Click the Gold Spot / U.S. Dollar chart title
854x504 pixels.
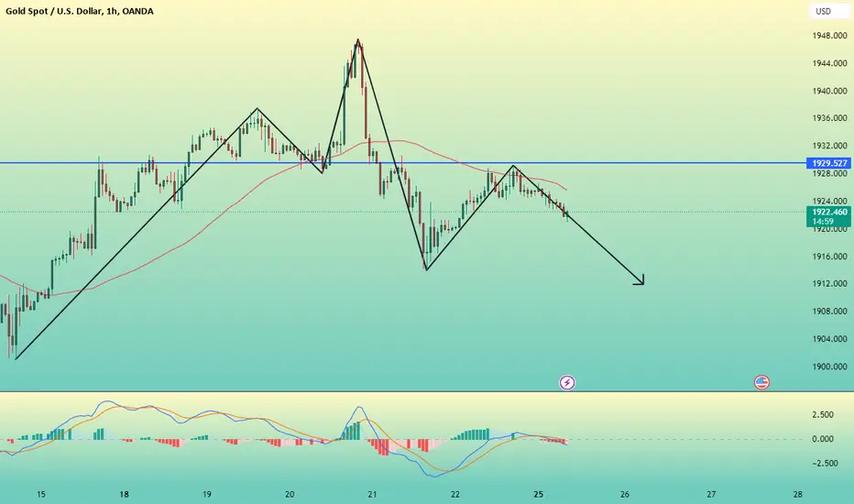pyautogui.click(x=80, y=11)
